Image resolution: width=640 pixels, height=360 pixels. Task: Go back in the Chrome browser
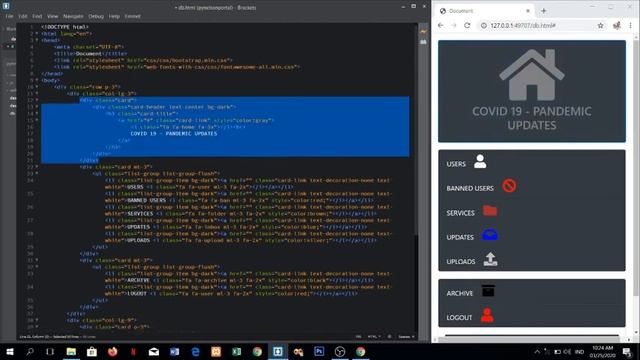[440, 25]
